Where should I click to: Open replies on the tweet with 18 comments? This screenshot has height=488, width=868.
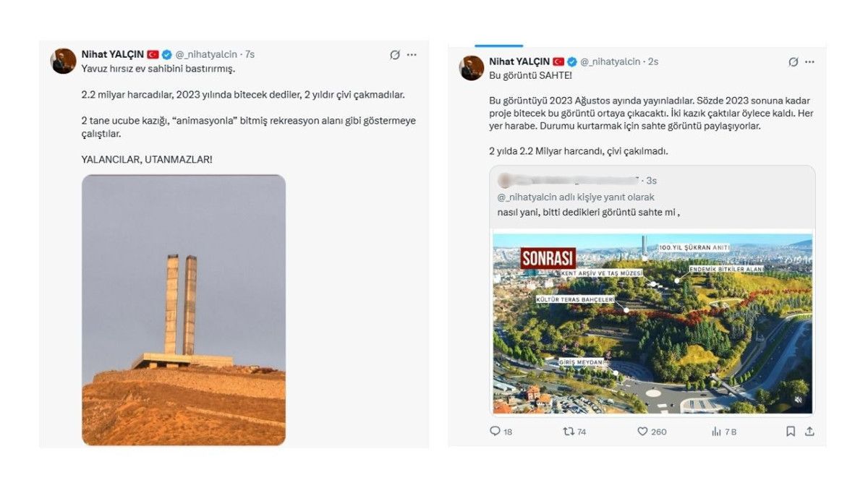pyautogui.click(x=495, y=432)
